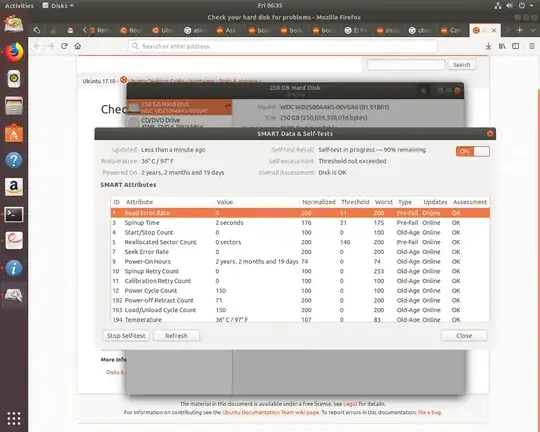Close the SMART Data dialog with orange X
This screenshot has width=540, height=432.
point(490,134)
